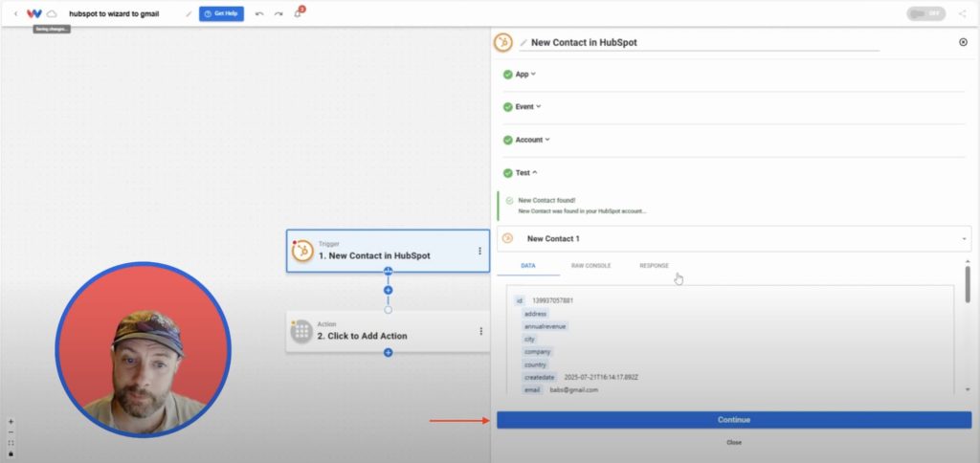The image size is (980, 463).
Task: Click the Continue button
Action: (x=734, y=420)
